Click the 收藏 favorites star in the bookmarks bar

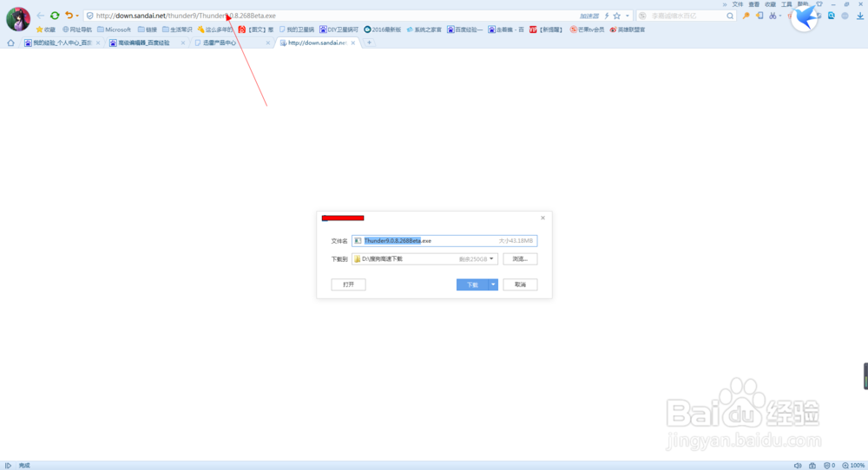point(45,29)
